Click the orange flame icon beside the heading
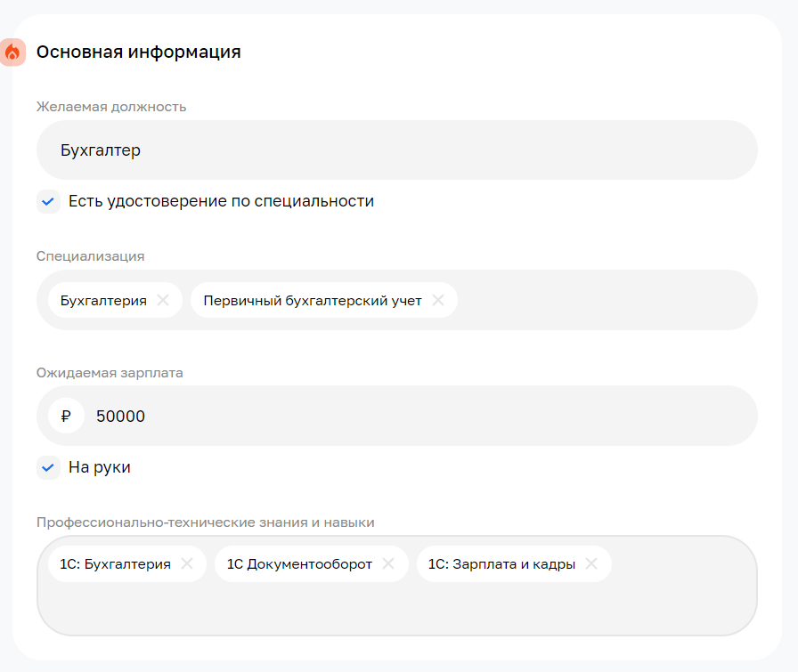This screenshot has width=798, height=672. pyautogui.click(x=12, y=53)
